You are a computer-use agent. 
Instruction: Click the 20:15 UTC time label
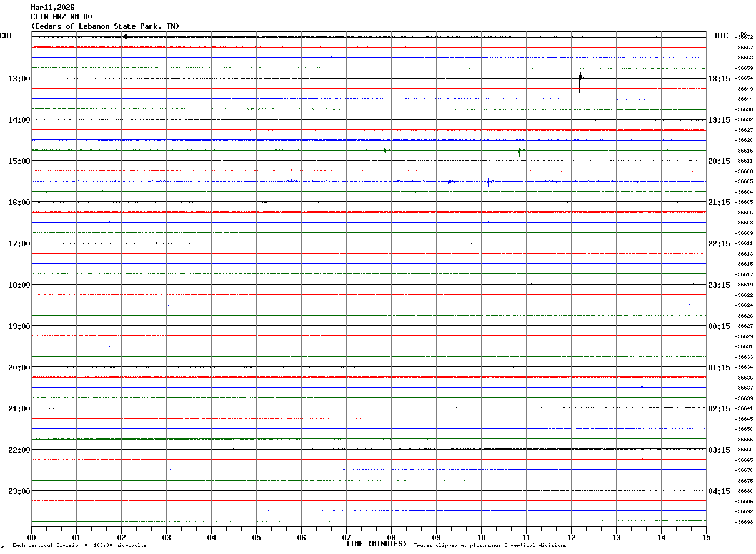point(719,161)
